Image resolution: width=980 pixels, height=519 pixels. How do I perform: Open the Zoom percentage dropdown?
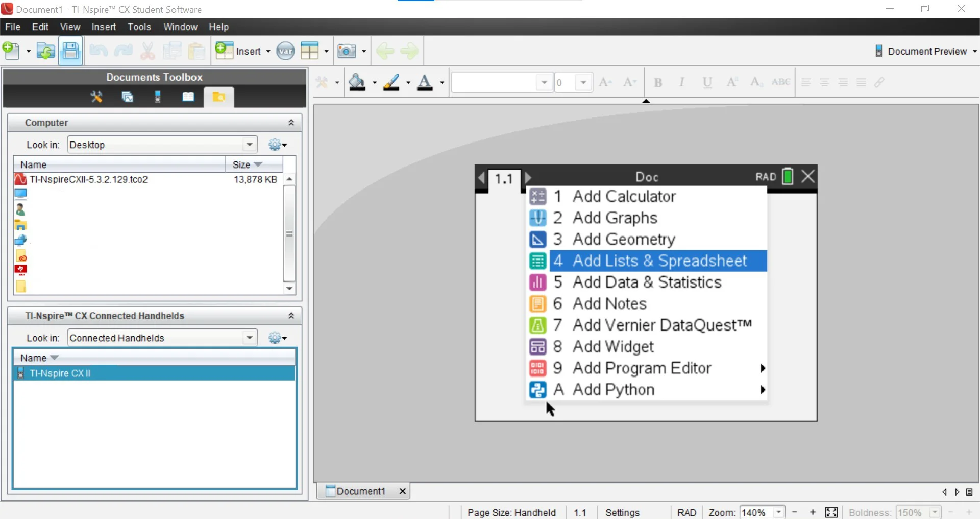[x=779, y=512]
